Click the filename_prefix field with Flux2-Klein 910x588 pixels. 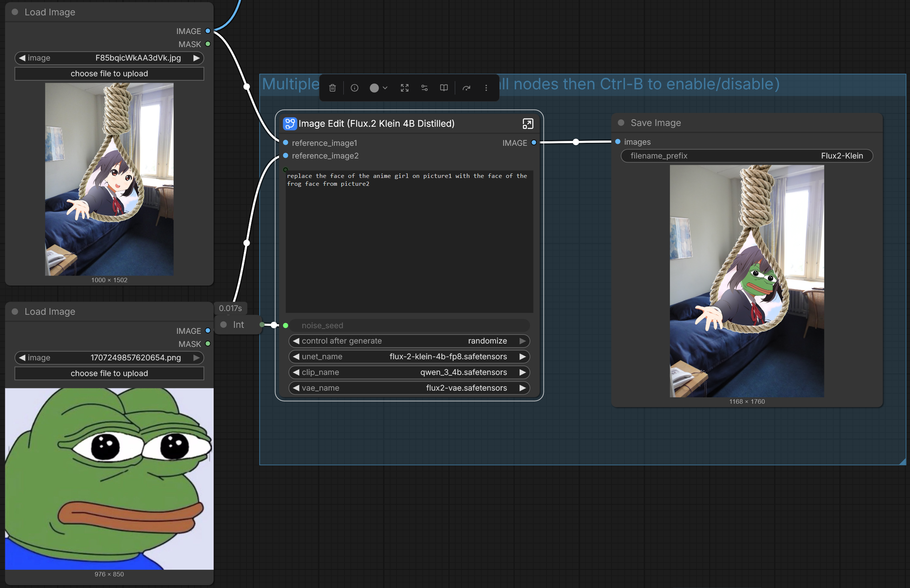746,156
